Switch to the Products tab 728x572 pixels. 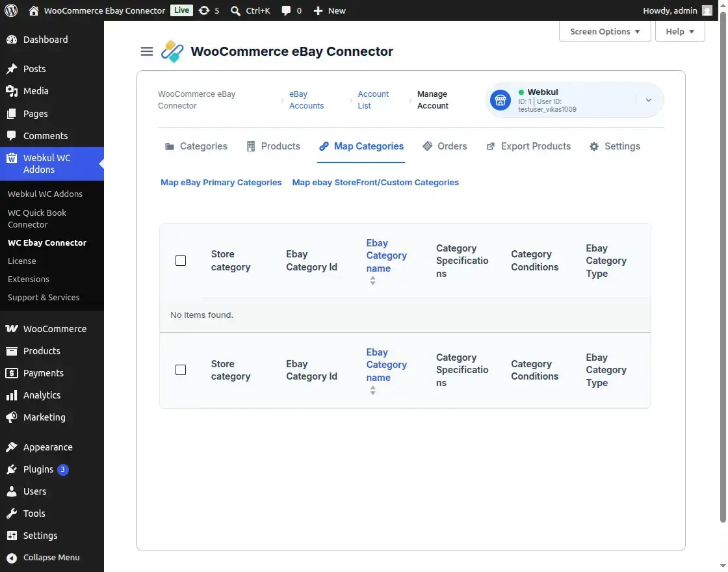pyautogui.click(x=274, y=146)
